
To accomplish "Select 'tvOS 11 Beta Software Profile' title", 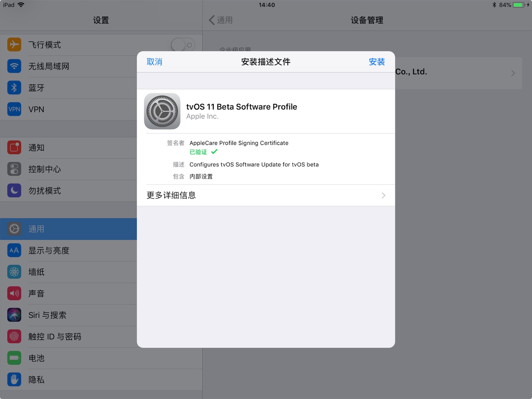I will pyautogui.click(x=242, y=107).
